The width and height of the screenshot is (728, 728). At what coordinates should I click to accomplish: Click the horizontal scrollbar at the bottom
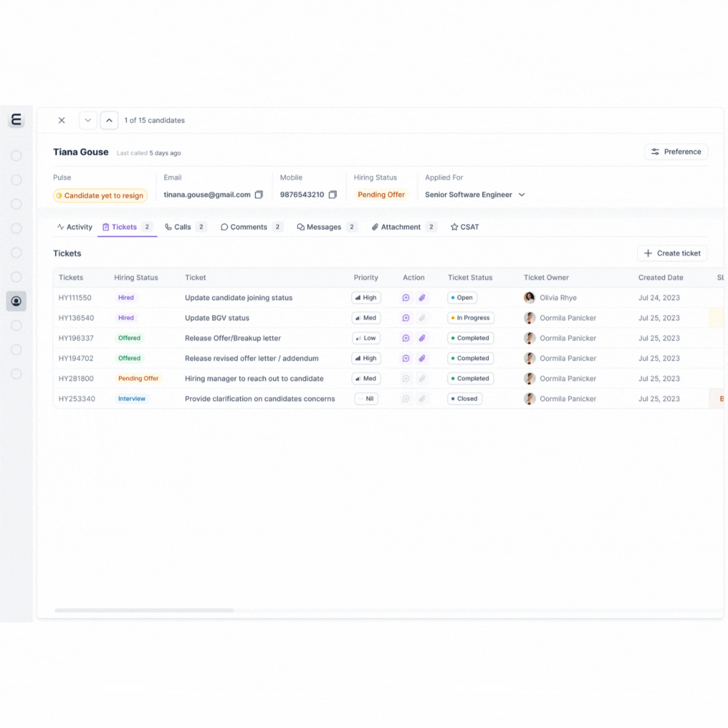[144, 610]
